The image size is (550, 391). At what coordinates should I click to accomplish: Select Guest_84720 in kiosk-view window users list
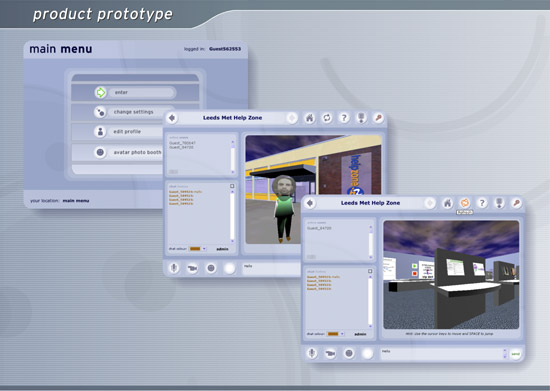click(x=319, y=228)
